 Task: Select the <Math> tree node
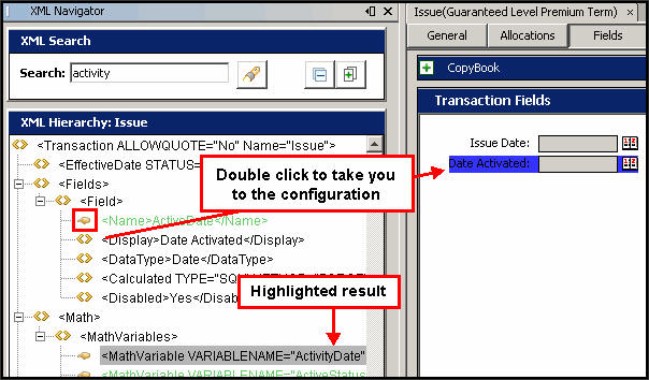point(79,317)
